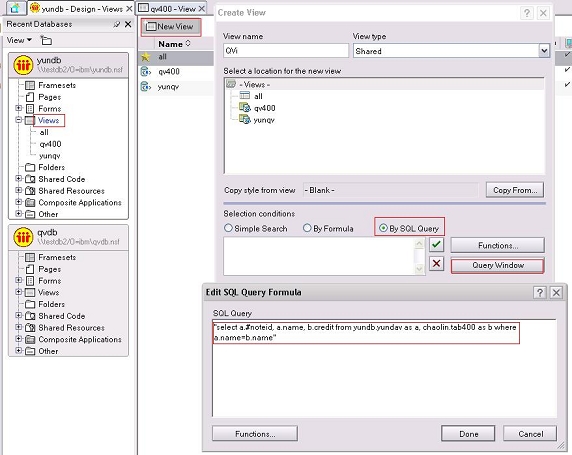Select Pages under yundb
Screen dimensions: 572x455
[50, 97]
